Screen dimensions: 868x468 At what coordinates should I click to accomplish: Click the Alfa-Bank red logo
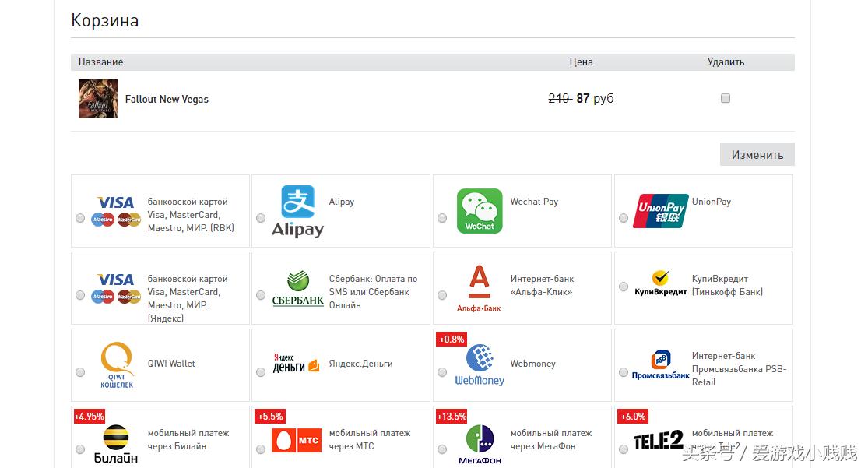[480, 288]
